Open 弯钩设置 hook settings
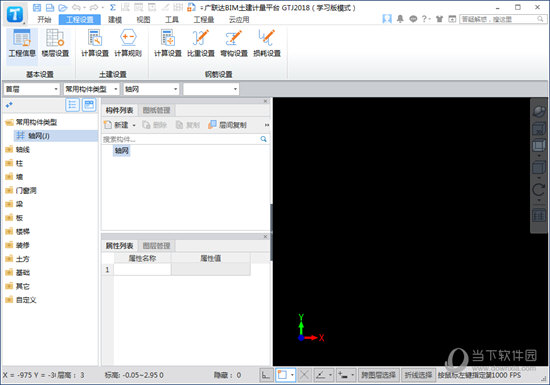The width and height of the screenshot is (550, 385). pyautogui.click(x=234, y=43)
